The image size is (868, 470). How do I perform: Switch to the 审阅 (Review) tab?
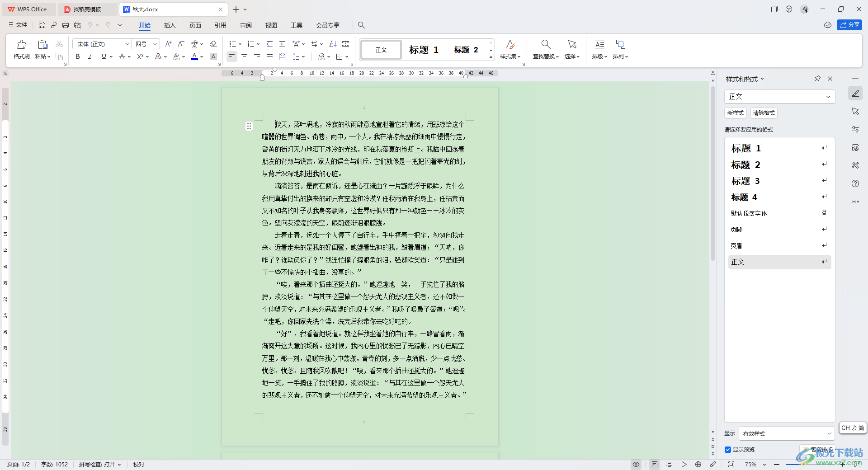(x=245, y=25)
